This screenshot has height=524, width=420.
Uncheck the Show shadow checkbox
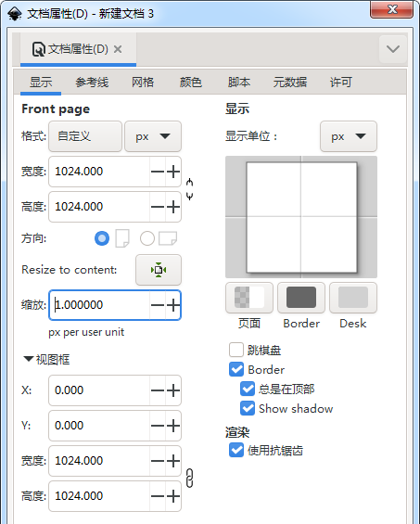pyautogui.click(x=248, y=408)
